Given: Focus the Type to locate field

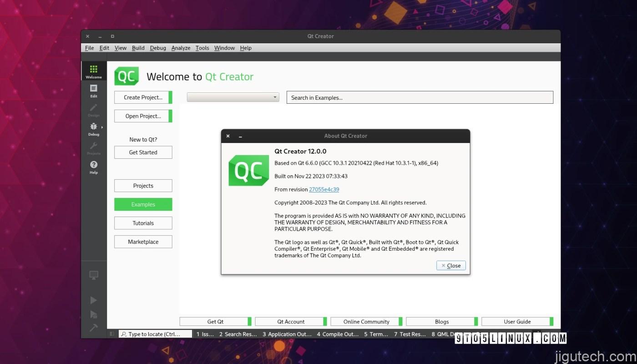Looking at the screenshot, I should pos(156,334).
